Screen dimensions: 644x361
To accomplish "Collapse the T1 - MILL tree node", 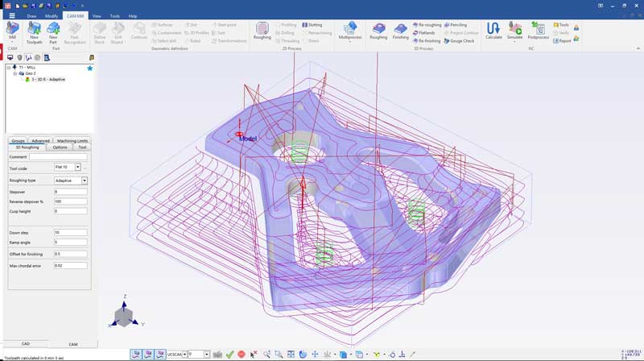I will pyautogui.click(x=9, y=68).
